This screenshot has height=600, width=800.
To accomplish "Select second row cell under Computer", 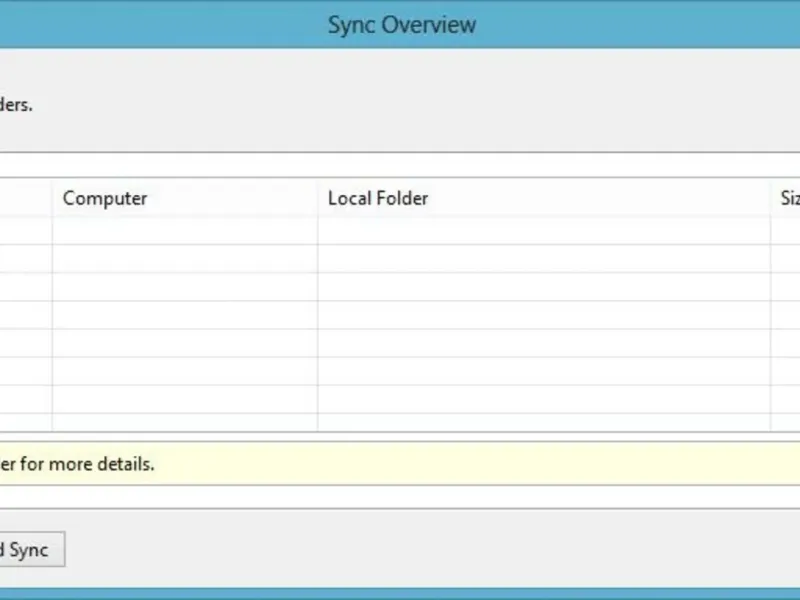I will coord(185,259).
